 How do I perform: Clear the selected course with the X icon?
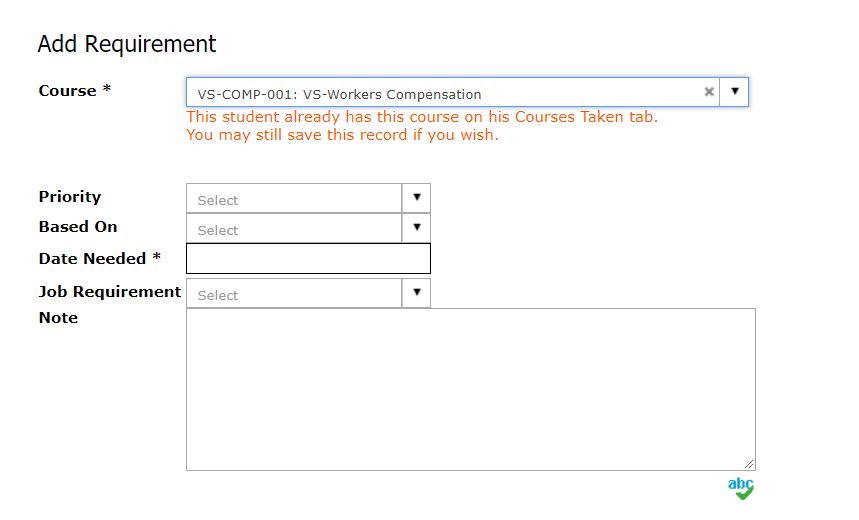[x=709, y=92]
